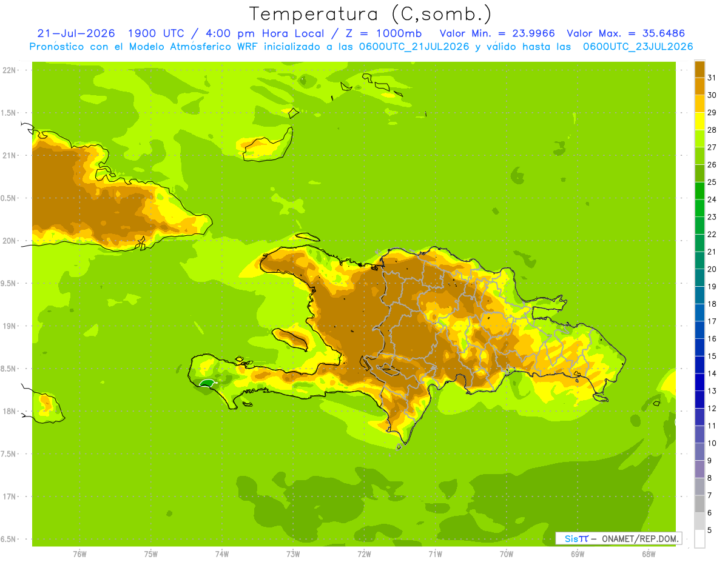
Task: Click the dark brown swatch above 31
Action: tap(699, 69)
